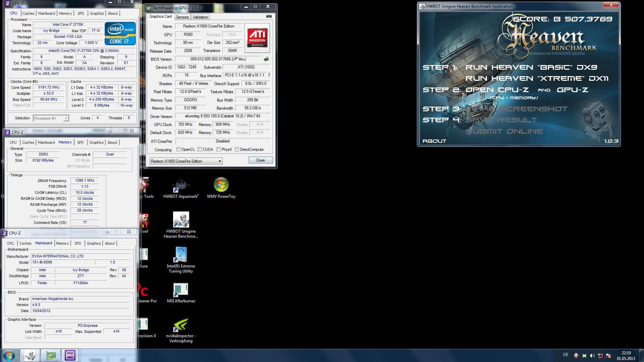Click the GPU-Z BIOS Version field
The height and width of the screenshot is (362, 644).
(218, 59)
